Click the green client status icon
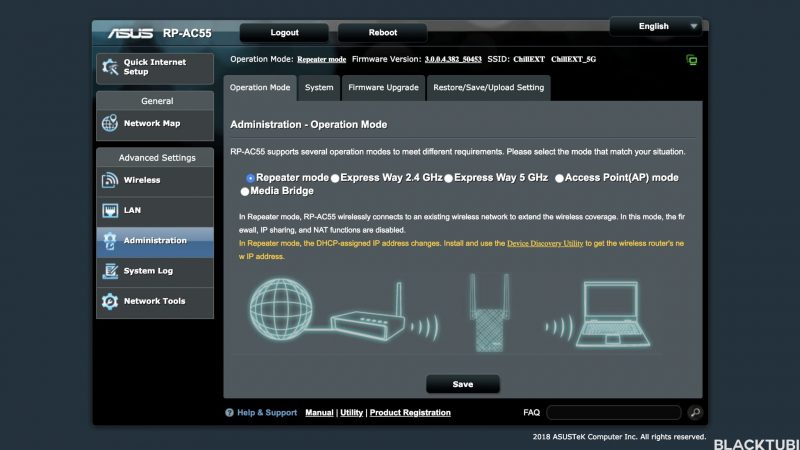 point(692,60)
